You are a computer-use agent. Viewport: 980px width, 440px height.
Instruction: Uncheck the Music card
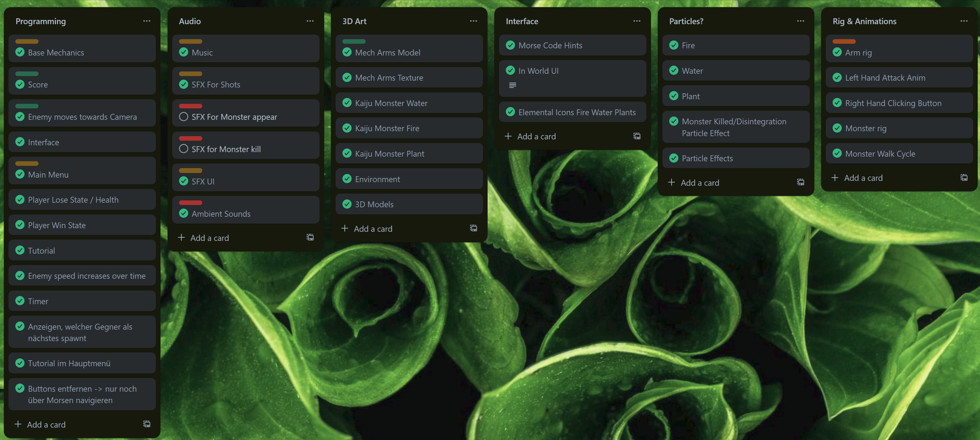(183, 52)
